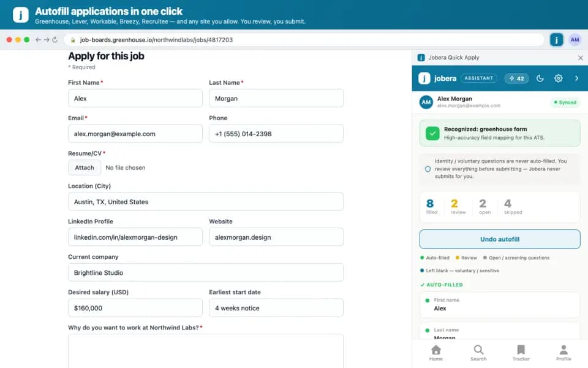Go back with the browser back arrow
Screen dimensions: 588x368
coord(38,39)
